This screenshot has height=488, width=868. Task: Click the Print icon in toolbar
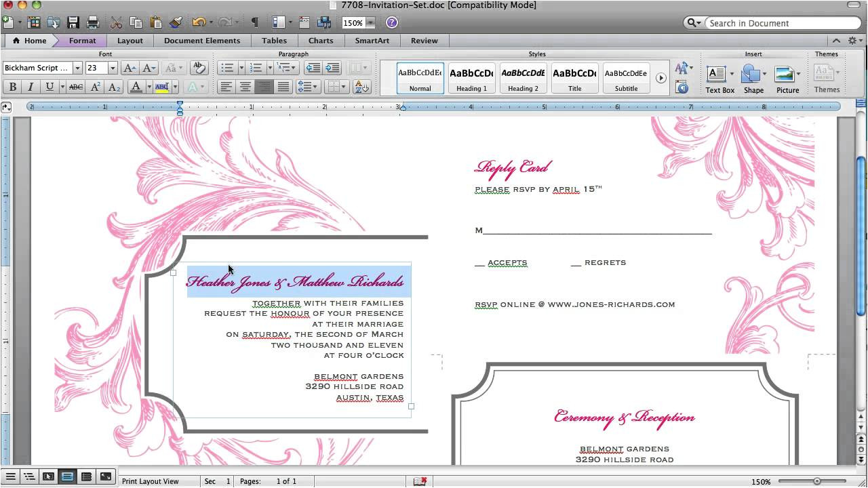point(93,22)
